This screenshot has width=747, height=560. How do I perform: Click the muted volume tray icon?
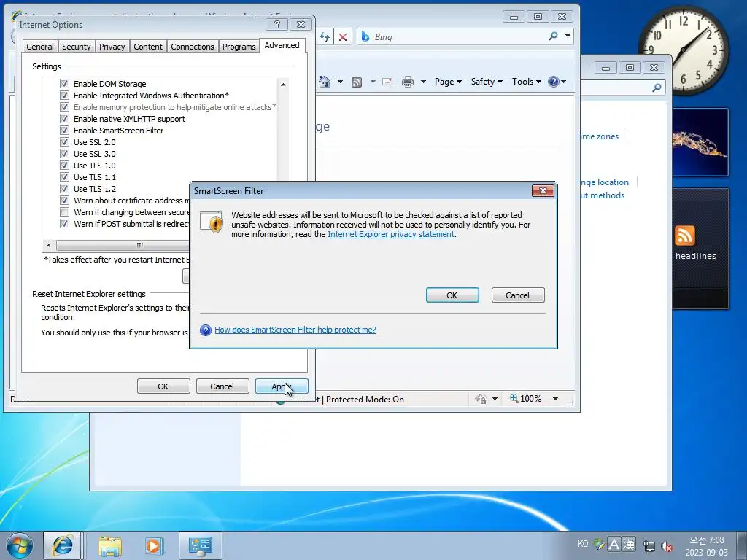667,546
